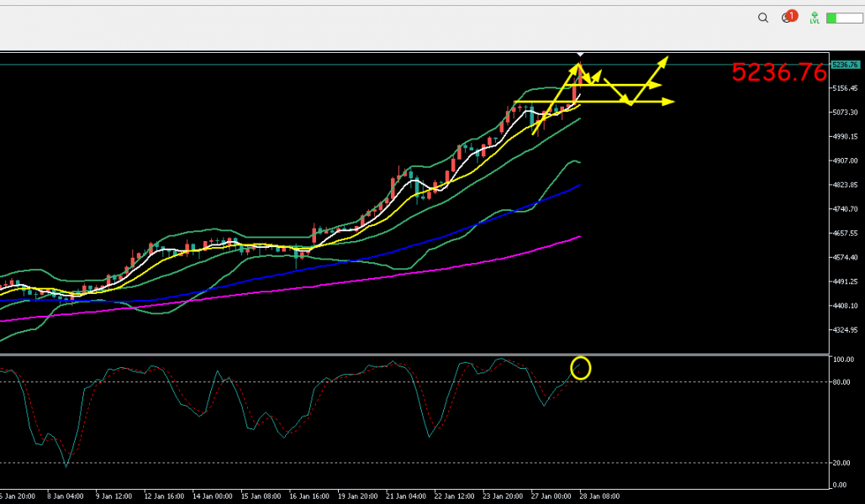Click the 20.00 stochastic level label
865x504 pixels.
click(x=842, y=463)
